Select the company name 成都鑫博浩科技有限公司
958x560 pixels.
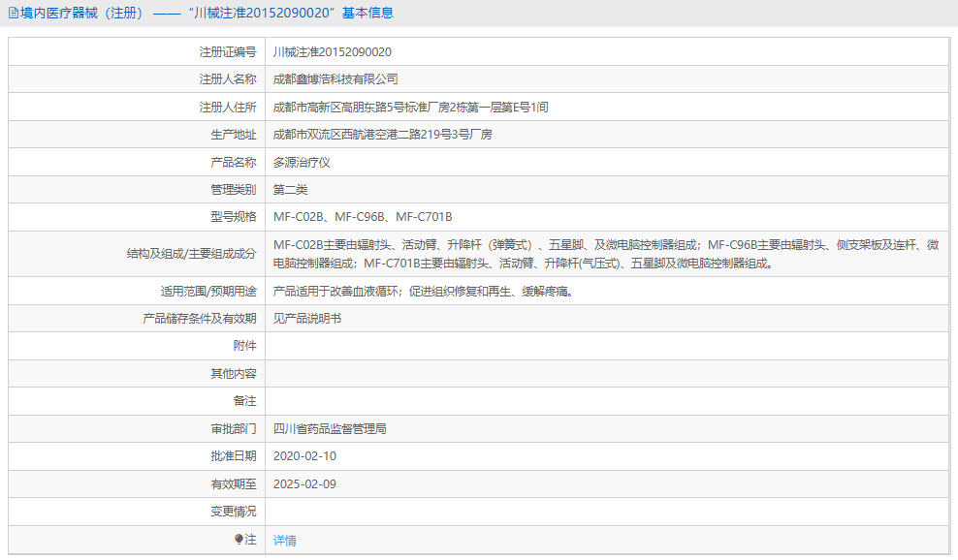335,79
